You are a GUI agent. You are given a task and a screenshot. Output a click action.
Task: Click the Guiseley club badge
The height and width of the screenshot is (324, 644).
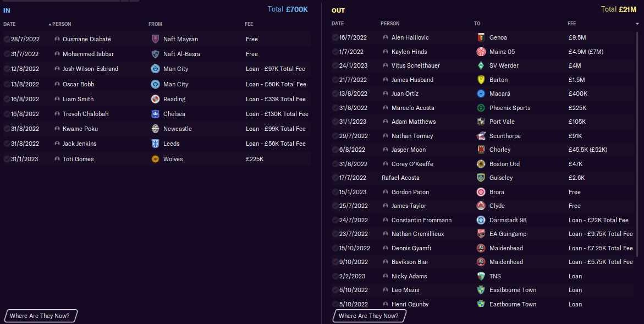481,178
